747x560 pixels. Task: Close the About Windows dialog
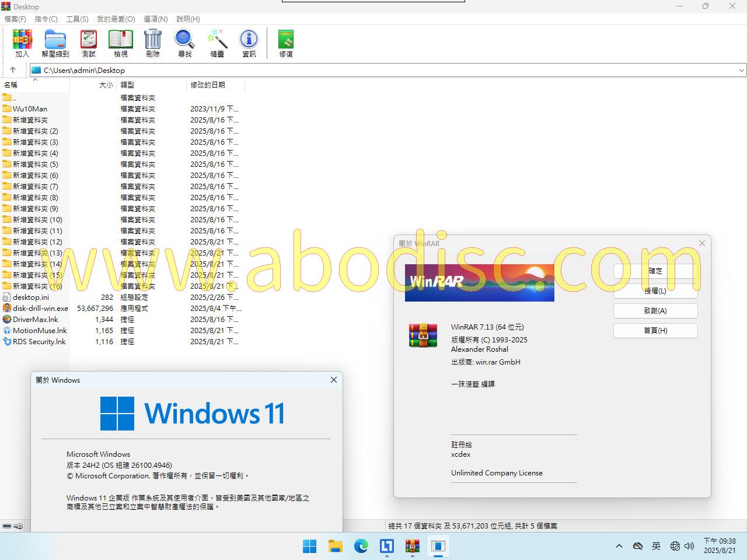click(x=334, y=380)
